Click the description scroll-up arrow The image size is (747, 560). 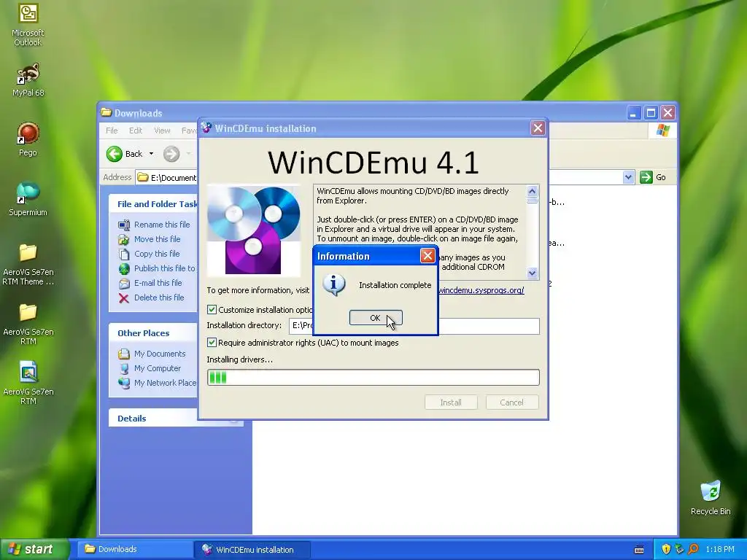click(532, 191)
